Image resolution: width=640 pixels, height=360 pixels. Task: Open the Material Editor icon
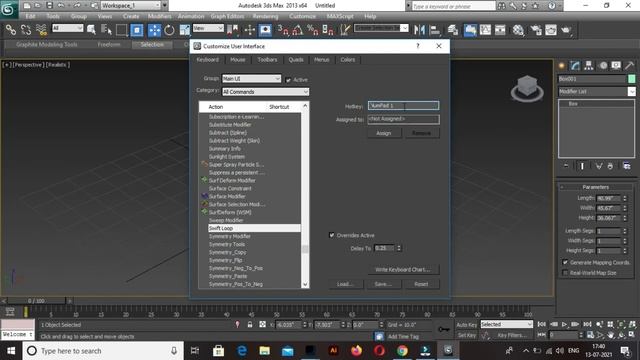pos(518,30)
